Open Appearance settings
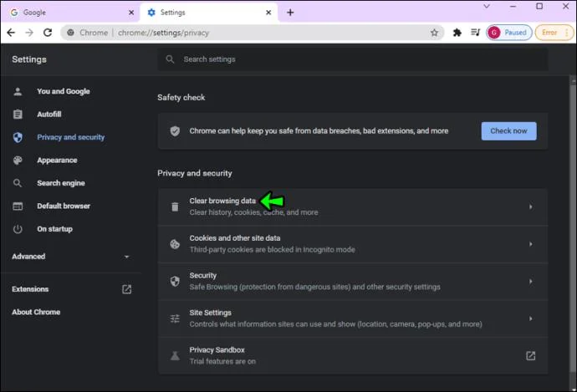This screenshot has width=577, height=392. tap(57, 160)
